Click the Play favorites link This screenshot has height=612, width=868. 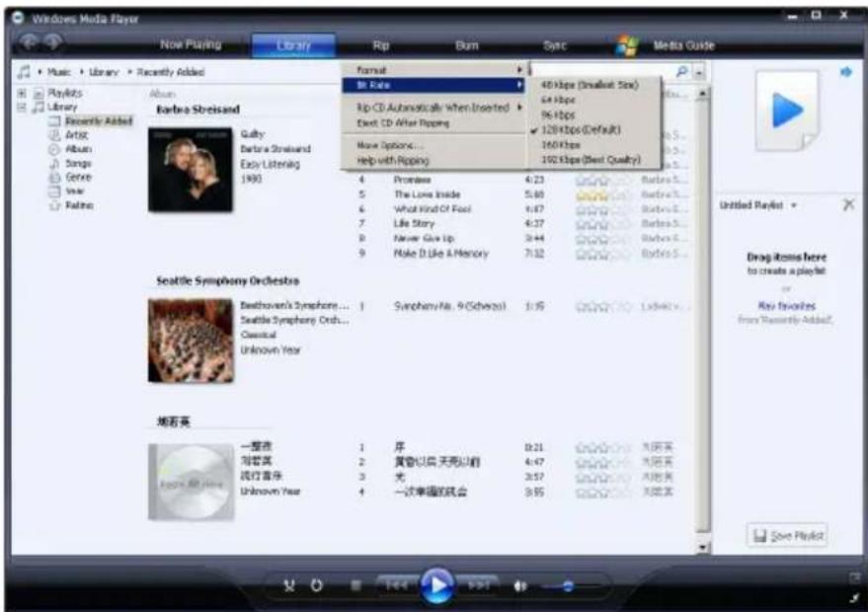pos(786,305)
